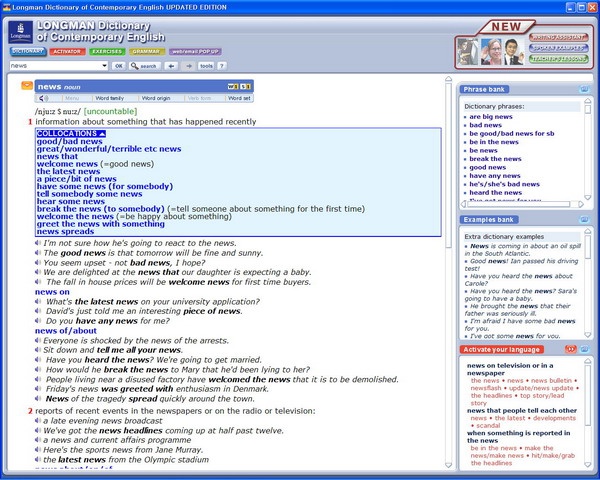The width and height of the screenshot is (600, 480).
Task: Play audio for 'Have you heard the news?'
Action: pos(38,359)
